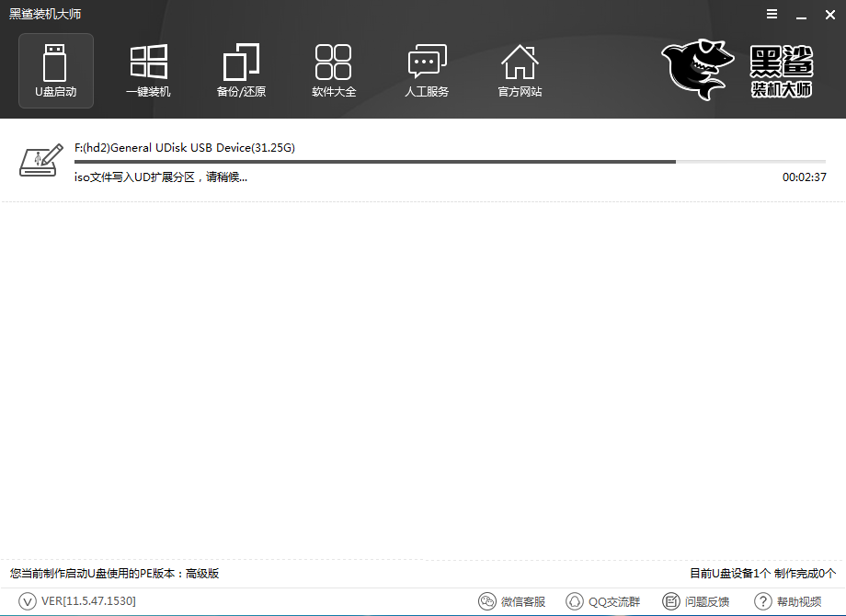The width and height of the screenshot is (846, 616).
Task: Select the 软件大全 software collection icon
Action: pyautogui.click(x=334, y=70)
